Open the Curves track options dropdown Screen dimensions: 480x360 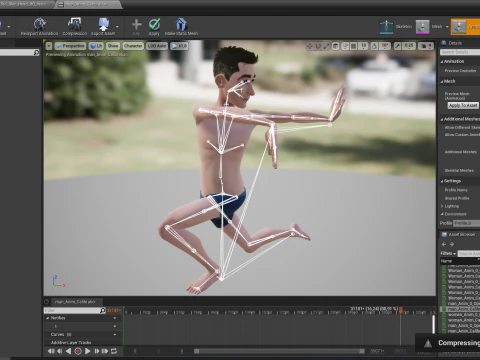pos(115,334)
